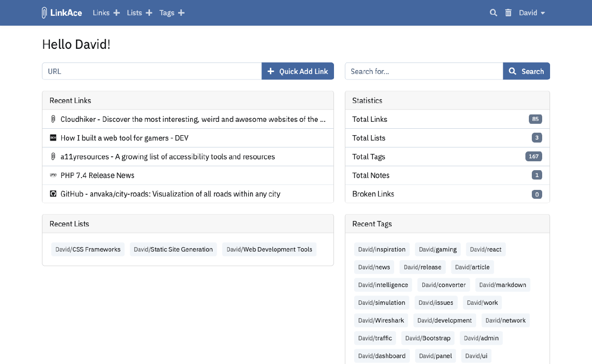The image size is (592, 364).
Task: Click the paperclip icon beside a11yresources
Action: point(53,156)
